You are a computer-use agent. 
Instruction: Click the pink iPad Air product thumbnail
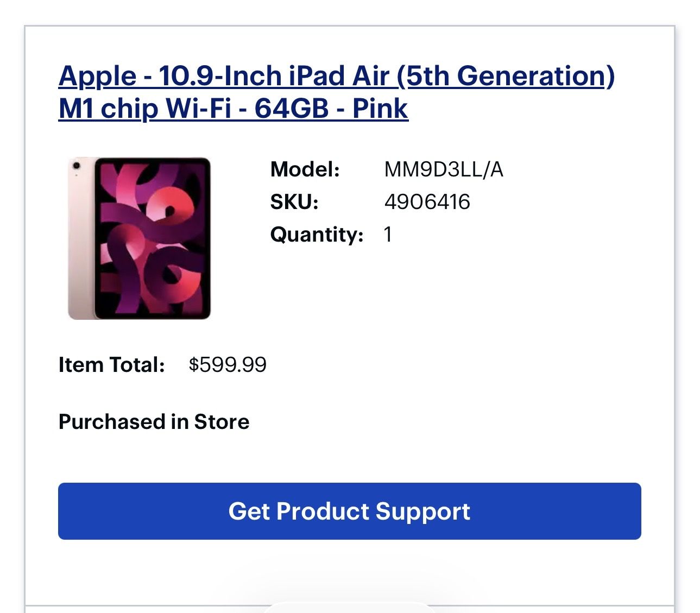click(x=139, y=238)
